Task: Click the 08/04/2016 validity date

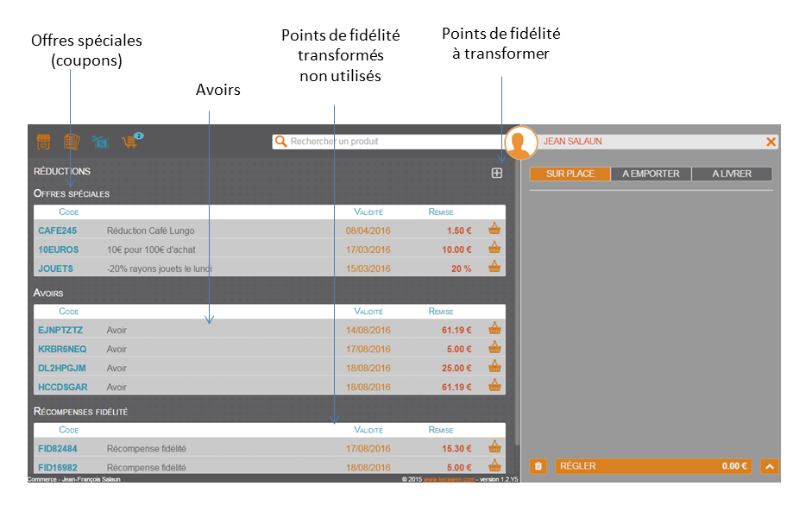Action: tap(368, 231)
